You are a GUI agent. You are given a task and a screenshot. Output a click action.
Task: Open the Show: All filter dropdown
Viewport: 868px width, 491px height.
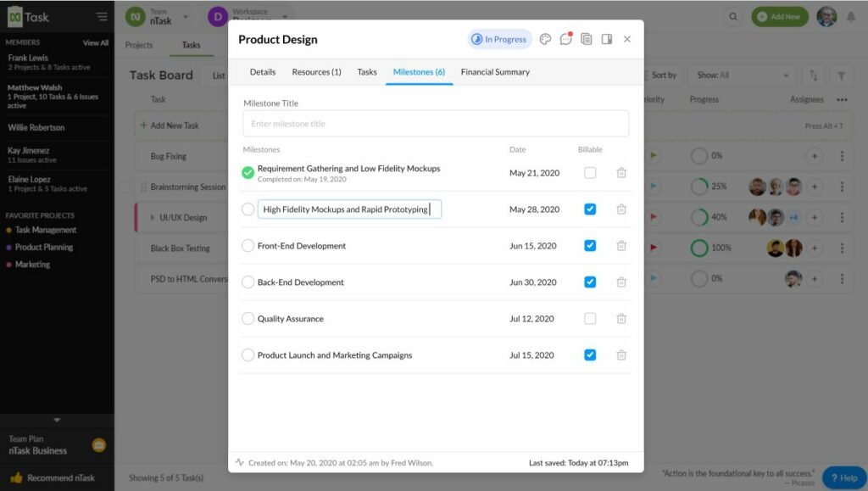740,75
